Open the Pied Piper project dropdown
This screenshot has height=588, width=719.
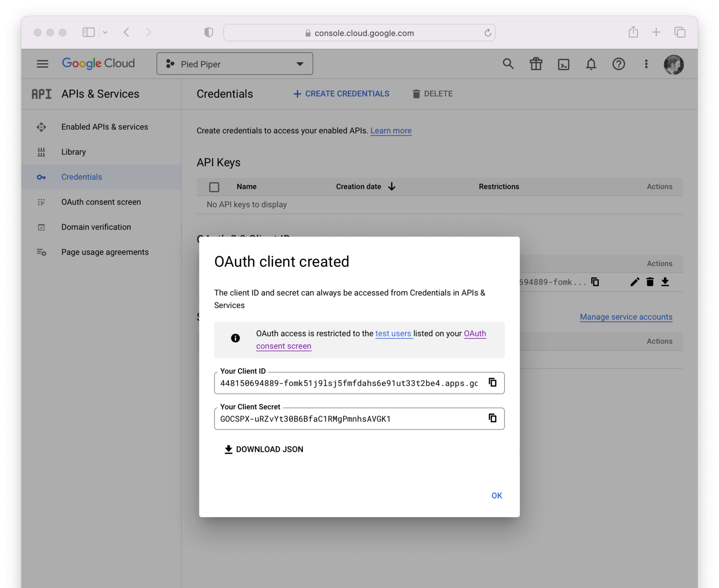coord(234,63)
